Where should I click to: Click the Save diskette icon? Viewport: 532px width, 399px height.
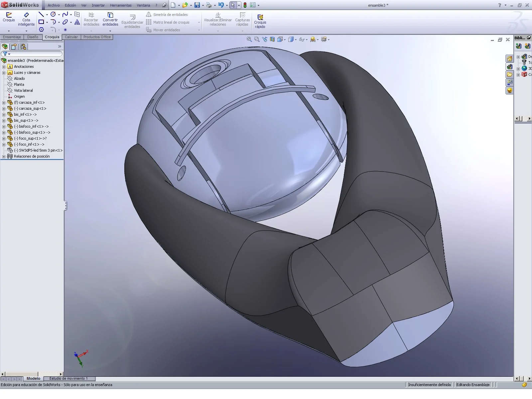pos(197,5)
